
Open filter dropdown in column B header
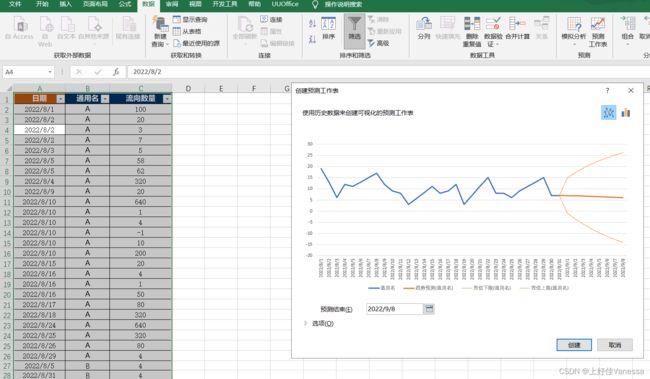[105, 99]
